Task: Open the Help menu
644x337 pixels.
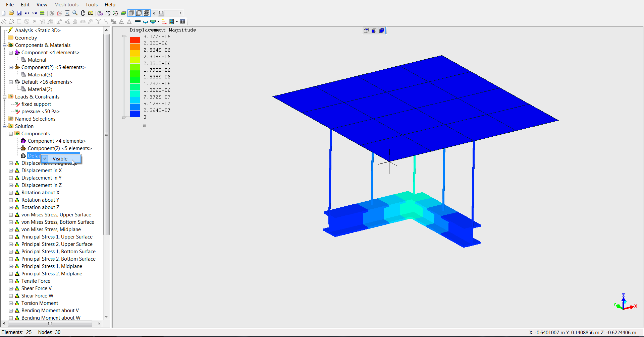Action: click(110, 4)
